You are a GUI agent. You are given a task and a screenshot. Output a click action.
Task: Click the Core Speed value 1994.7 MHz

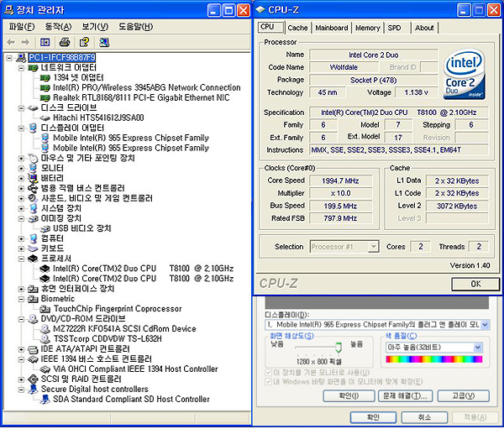(340, 181)
